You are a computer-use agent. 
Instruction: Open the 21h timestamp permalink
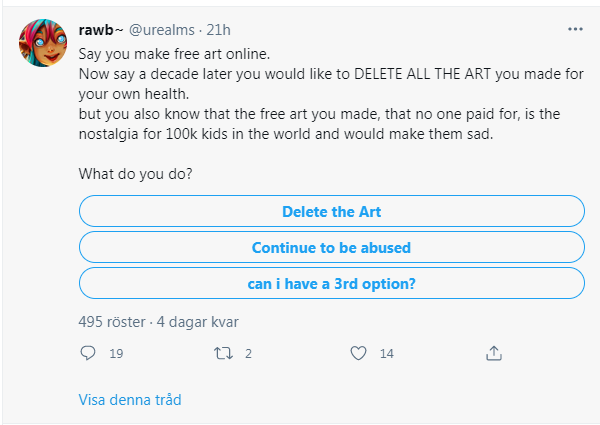(x=218, y=30)
